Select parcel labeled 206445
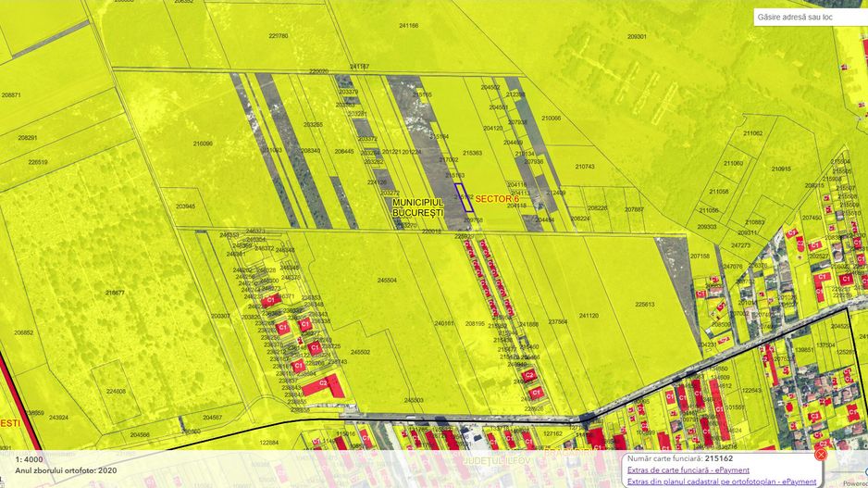This screenshot has height=488, width=868. (x=343, y=151)
